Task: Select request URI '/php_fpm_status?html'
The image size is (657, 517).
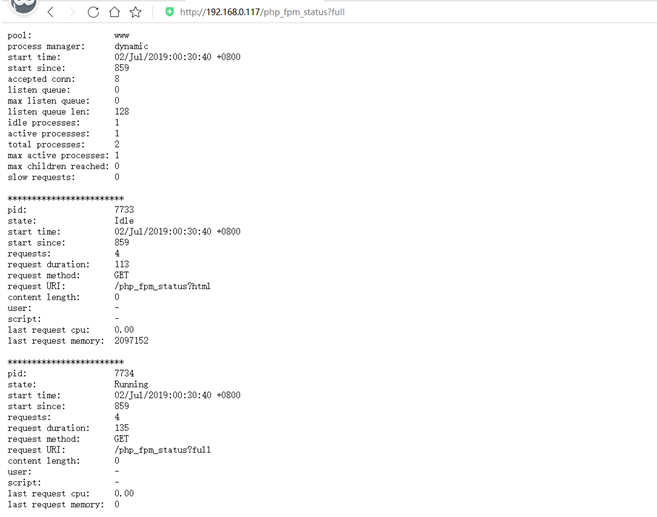Action: click(x=162, y=286)
